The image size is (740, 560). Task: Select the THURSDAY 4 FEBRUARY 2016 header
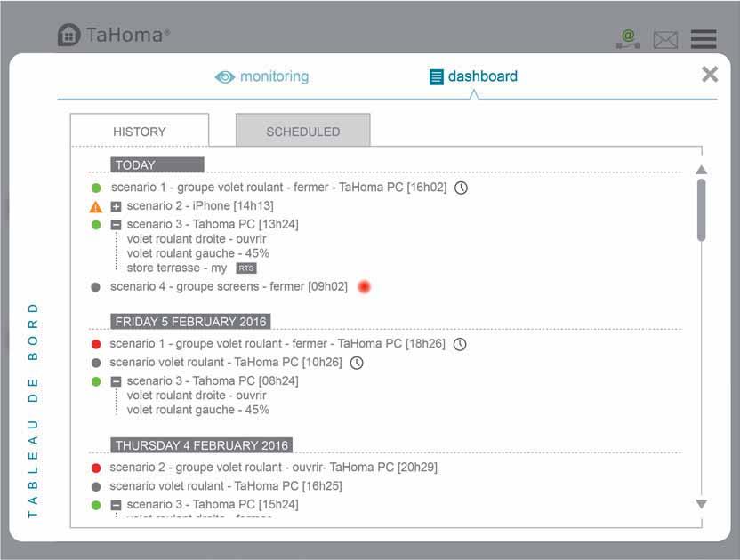202,444
